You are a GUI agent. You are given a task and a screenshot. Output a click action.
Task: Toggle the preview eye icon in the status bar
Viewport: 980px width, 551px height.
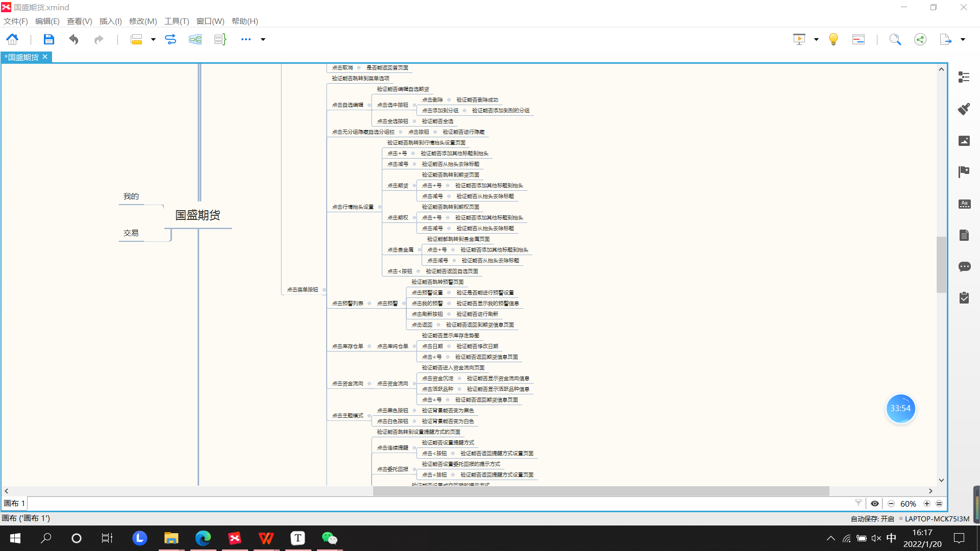(x=875, y=504)
